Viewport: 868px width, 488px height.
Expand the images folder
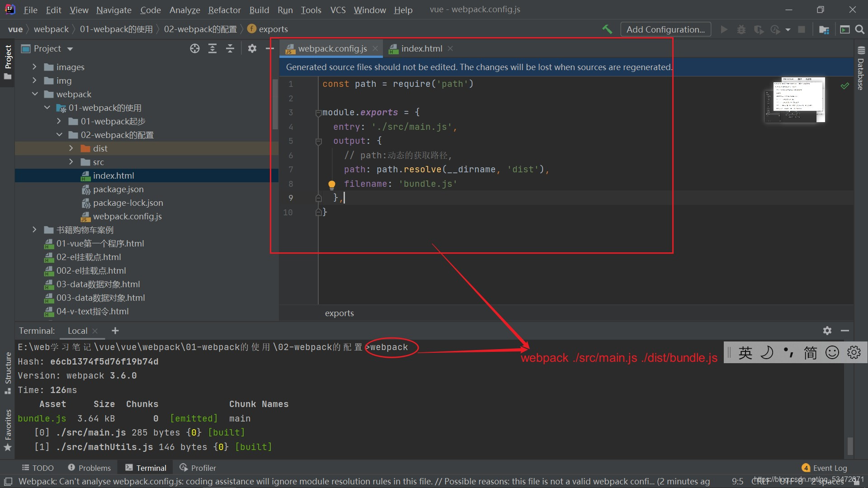pyautogui.click(x=34, y=67)
